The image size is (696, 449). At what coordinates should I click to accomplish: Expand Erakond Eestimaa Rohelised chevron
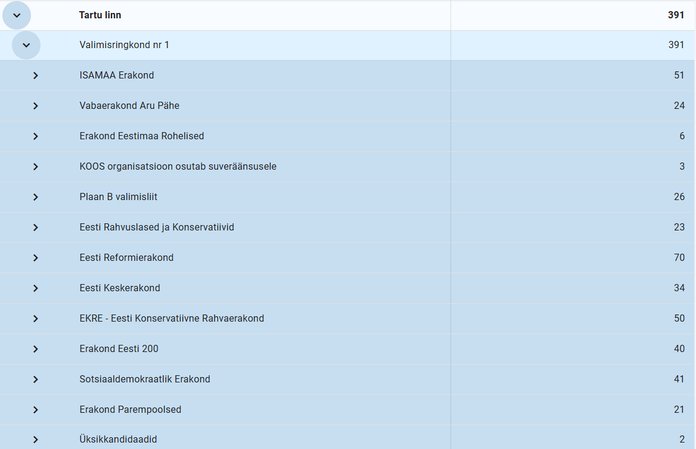[x=35, y=136]
